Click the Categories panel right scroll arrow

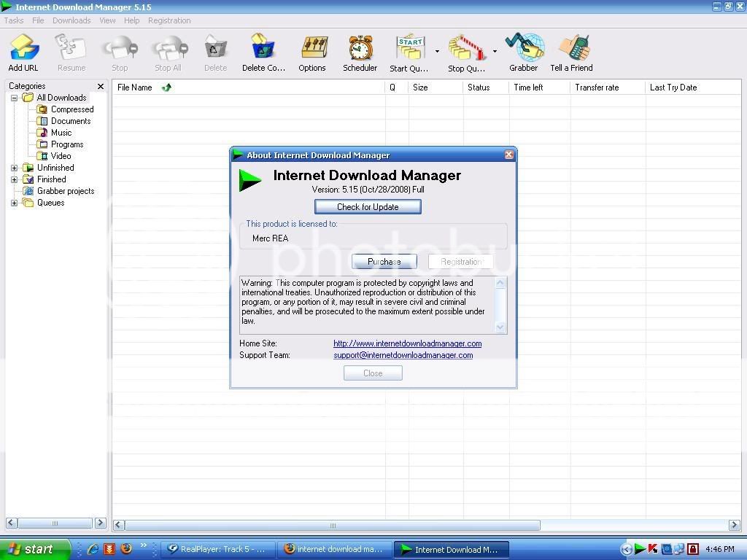point(100,523)
